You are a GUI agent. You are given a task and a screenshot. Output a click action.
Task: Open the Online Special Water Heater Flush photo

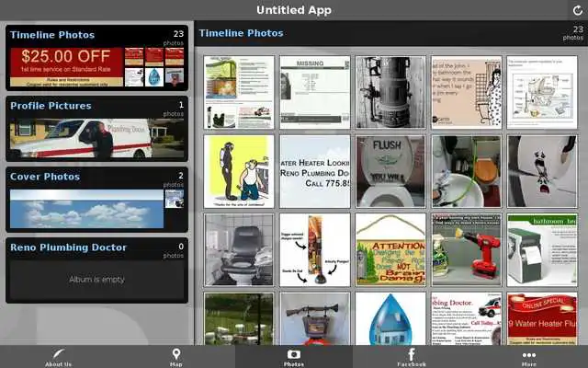point(542,319)
